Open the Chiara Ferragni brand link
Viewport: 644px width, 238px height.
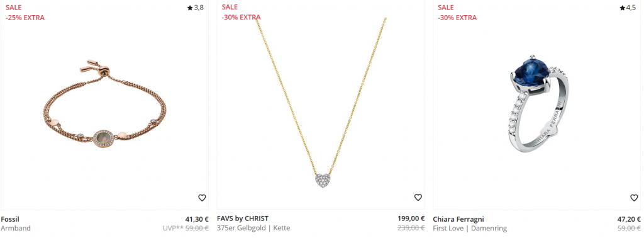(458, 219)
